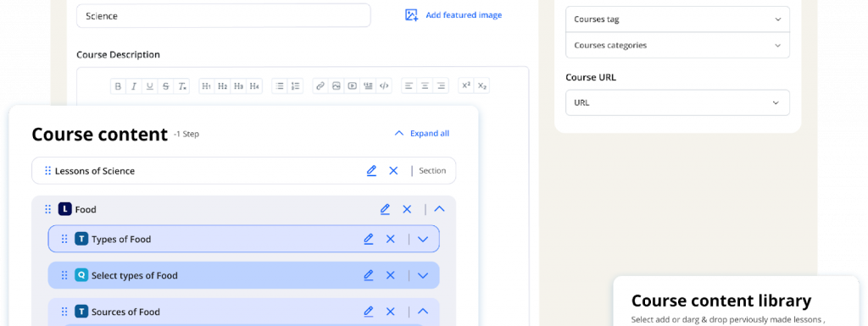The width and height of the screenshot is (868, 326).
Task: Toggle bold formatting in Course Description
Action: 118,86
